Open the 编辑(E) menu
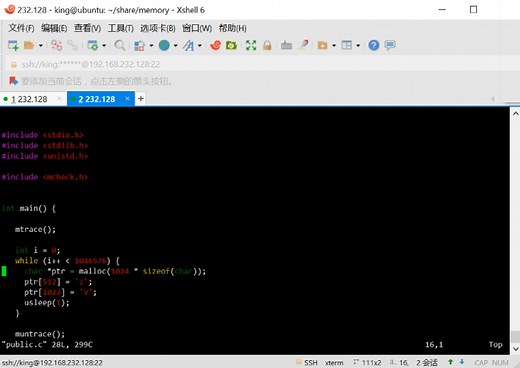 tap(54, 28)
